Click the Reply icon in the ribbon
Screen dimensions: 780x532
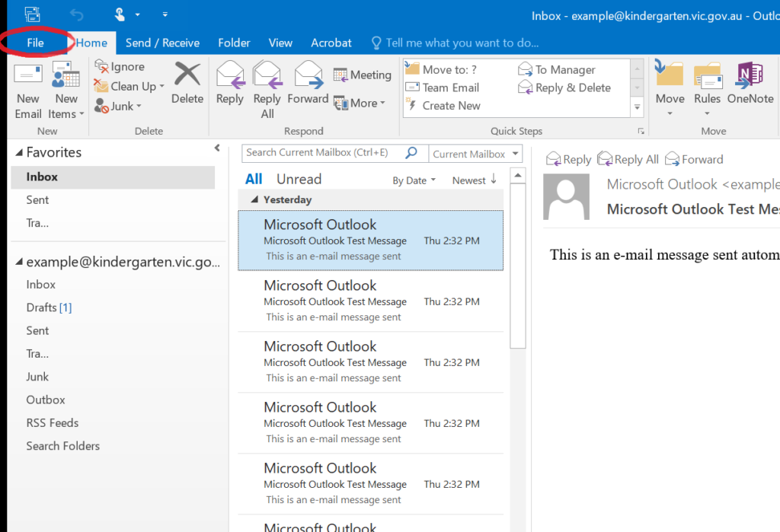click(x=230, y=75)
